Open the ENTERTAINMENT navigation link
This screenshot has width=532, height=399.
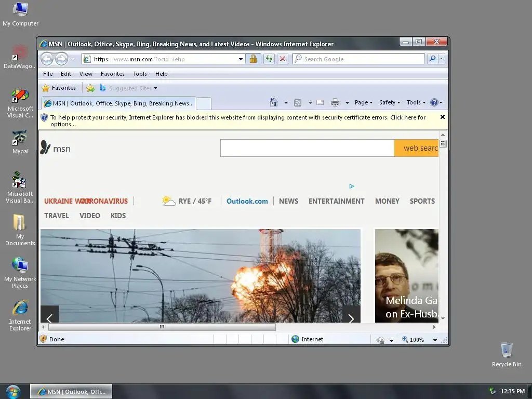point(336,201)
